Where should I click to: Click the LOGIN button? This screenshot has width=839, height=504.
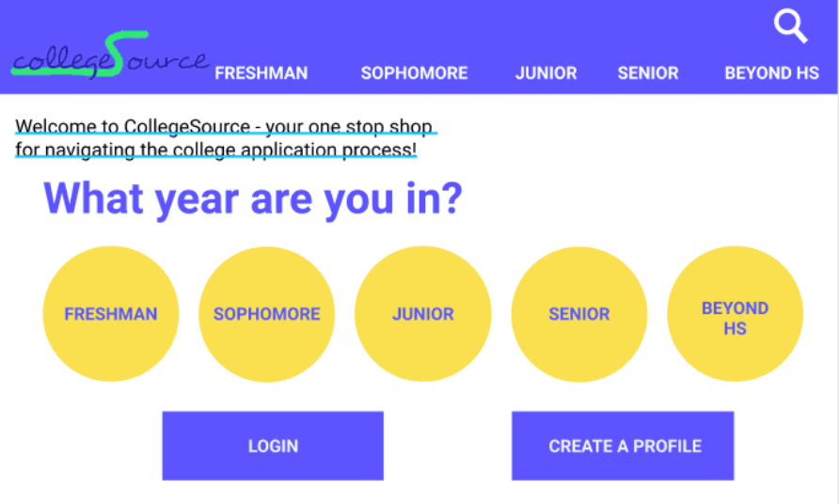[273, 446]
